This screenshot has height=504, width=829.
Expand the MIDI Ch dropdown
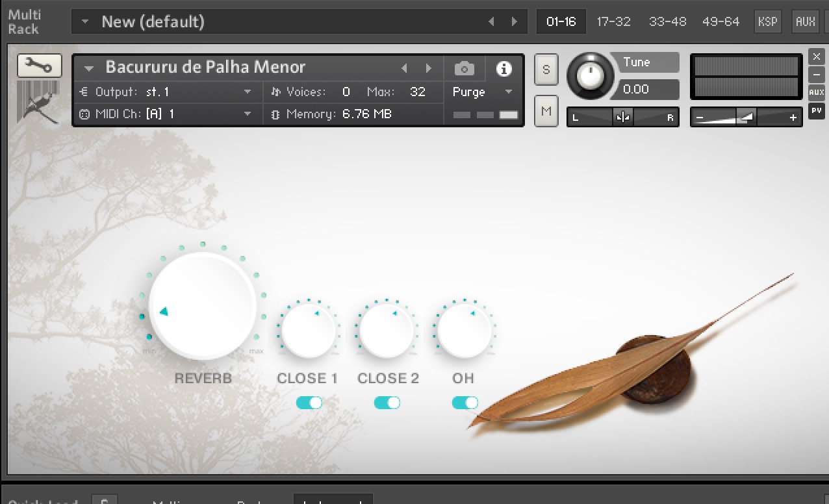pyautogui.click(x=248, y=114)
